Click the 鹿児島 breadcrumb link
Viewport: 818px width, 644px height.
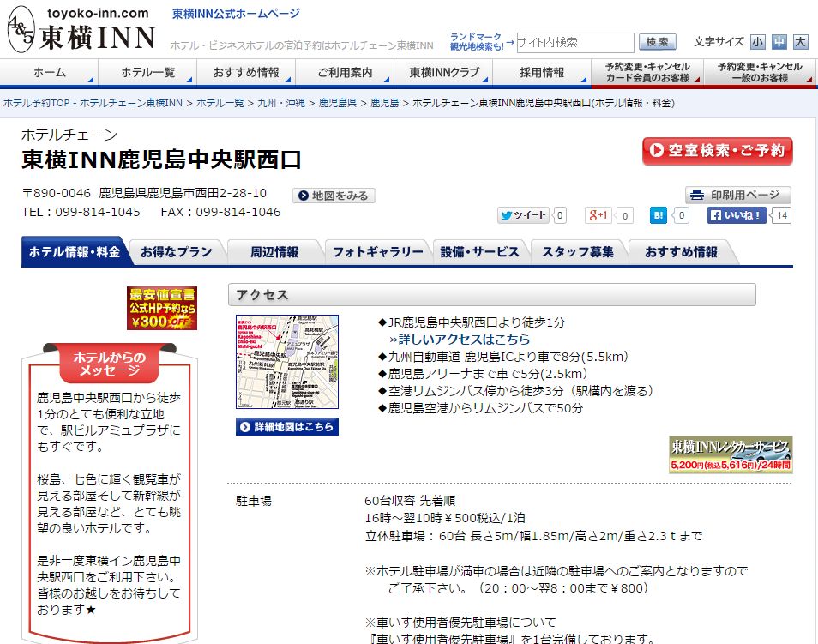pyautogui.click(x=384, y=104)
